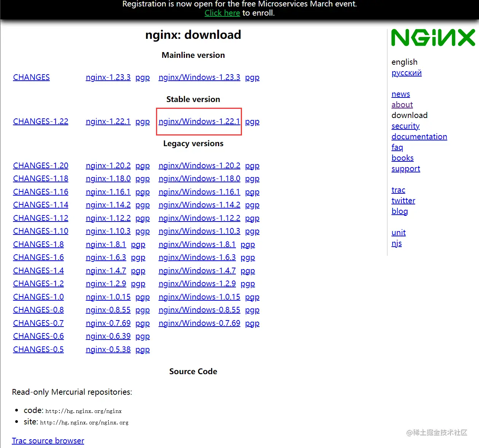Click here to enroll in Microservices March
The image size is (479, 448).
click(x=222, y=13)
